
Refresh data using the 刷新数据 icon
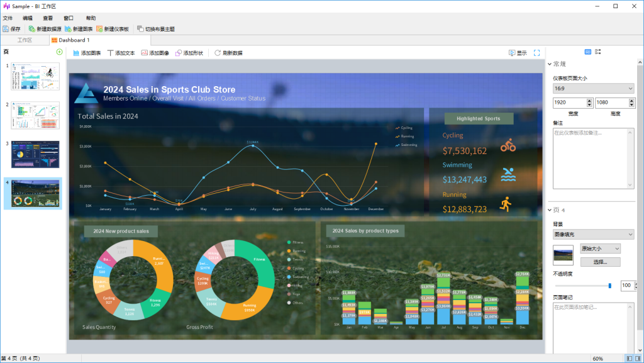pyautogui.click(x=218, y=53)
